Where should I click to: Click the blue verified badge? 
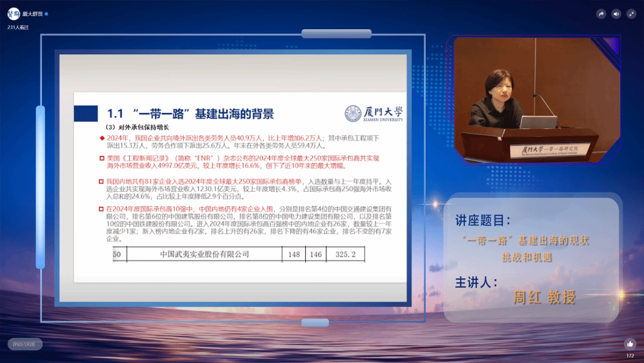47,14
